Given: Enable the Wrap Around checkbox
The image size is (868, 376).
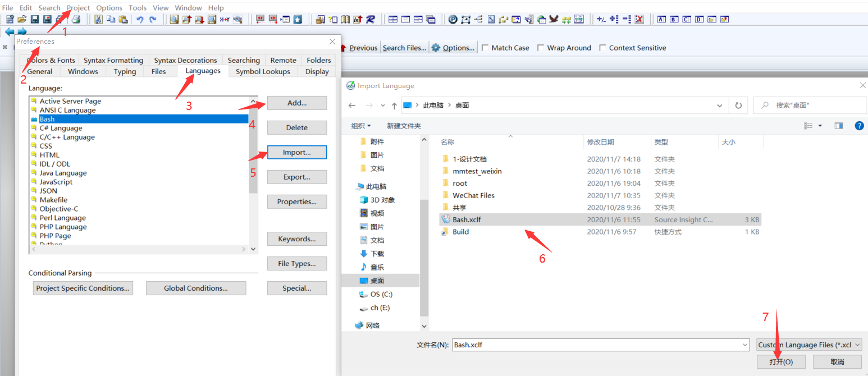Looking at the screenshot, I should pyautogui.click(x=541, y=48).
